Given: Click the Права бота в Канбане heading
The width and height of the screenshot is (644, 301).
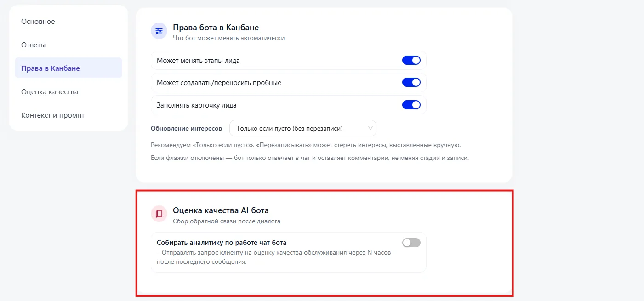Looking at the screenshot, I should click(x=216, y=28).
